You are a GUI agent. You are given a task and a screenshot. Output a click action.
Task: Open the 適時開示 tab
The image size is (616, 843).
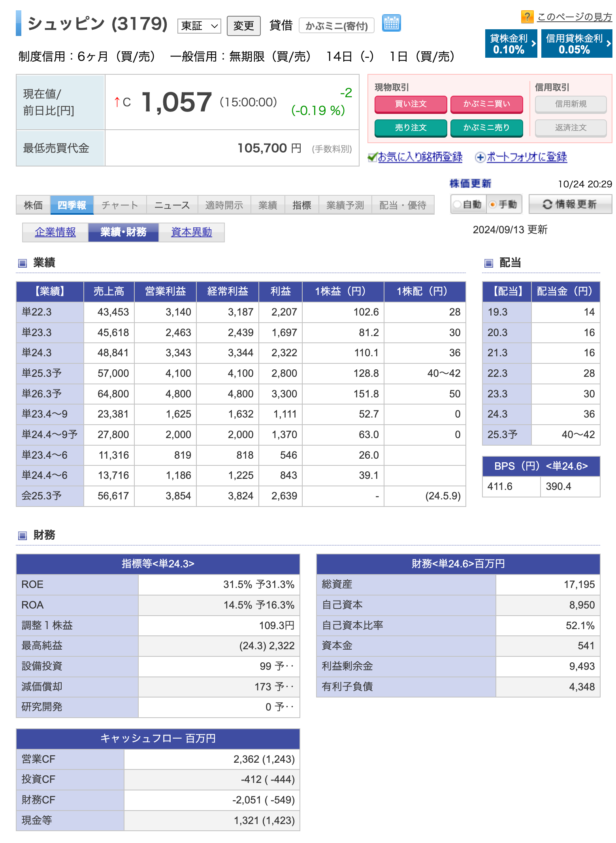coord(224,205)
